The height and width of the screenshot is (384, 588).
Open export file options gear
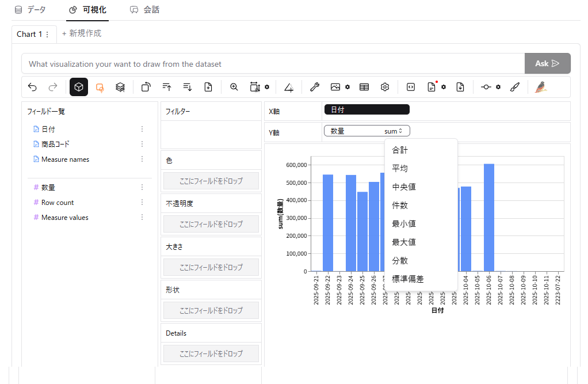click(444, 87)
